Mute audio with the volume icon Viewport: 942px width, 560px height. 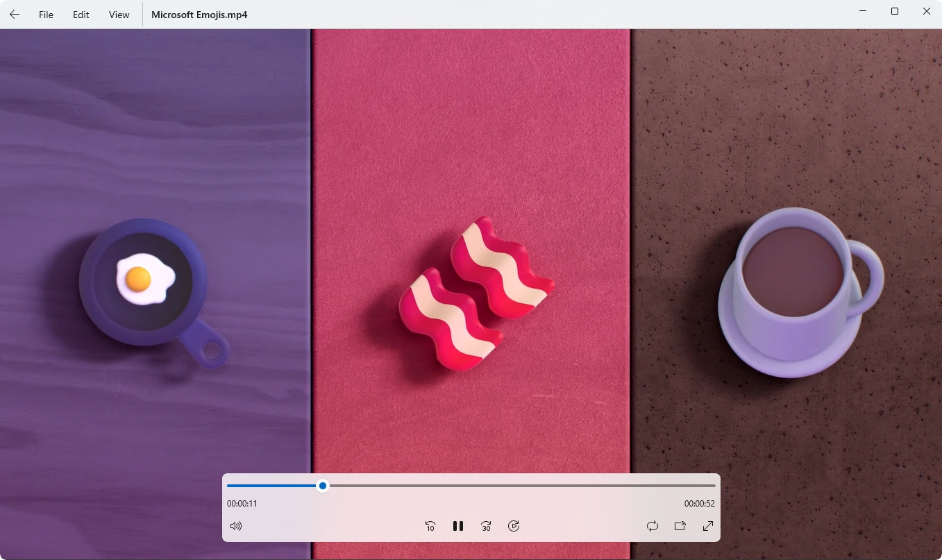coord(236,526)
